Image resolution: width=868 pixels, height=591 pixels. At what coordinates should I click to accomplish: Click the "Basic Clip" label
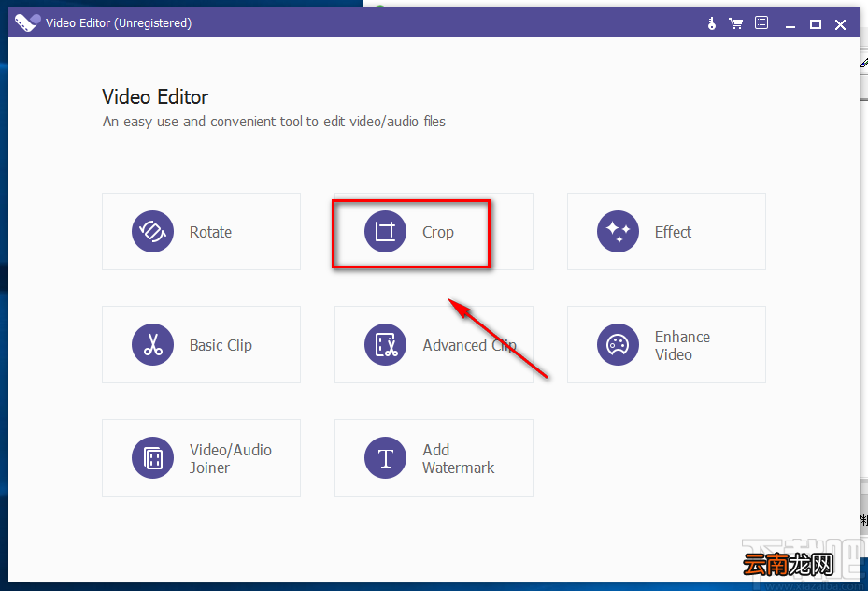pos(221,345)
